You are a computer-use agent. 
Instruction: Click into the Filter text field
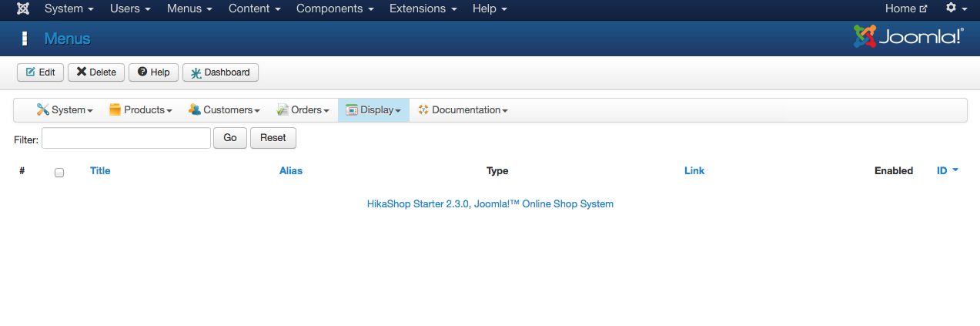point(126,138)
